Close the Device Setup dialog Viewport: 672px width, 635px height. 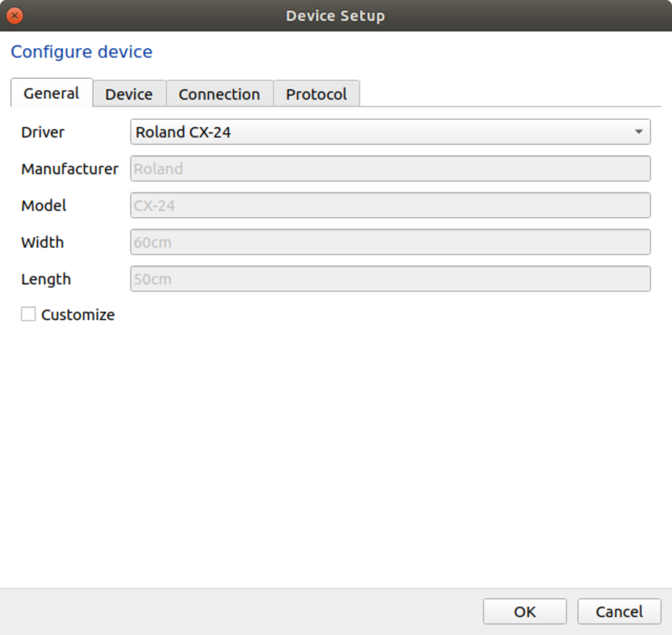(x=14, y=16)
